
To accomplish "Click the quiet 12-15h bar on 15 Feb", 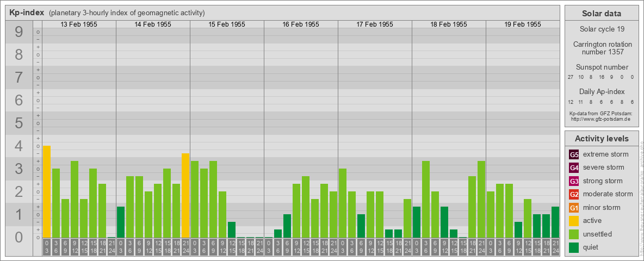I will (x=232, y=230).
